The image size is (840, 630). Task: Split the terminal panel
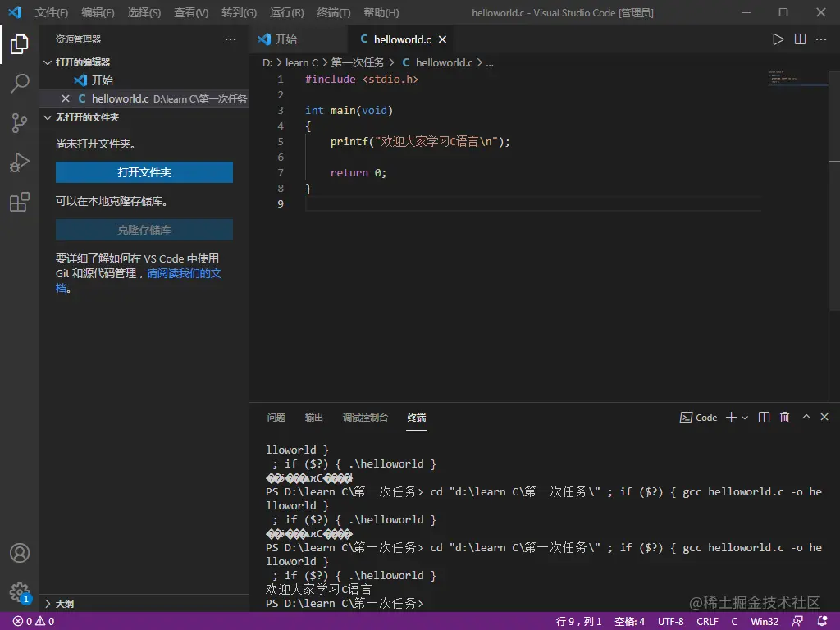(x=764, y=418)
